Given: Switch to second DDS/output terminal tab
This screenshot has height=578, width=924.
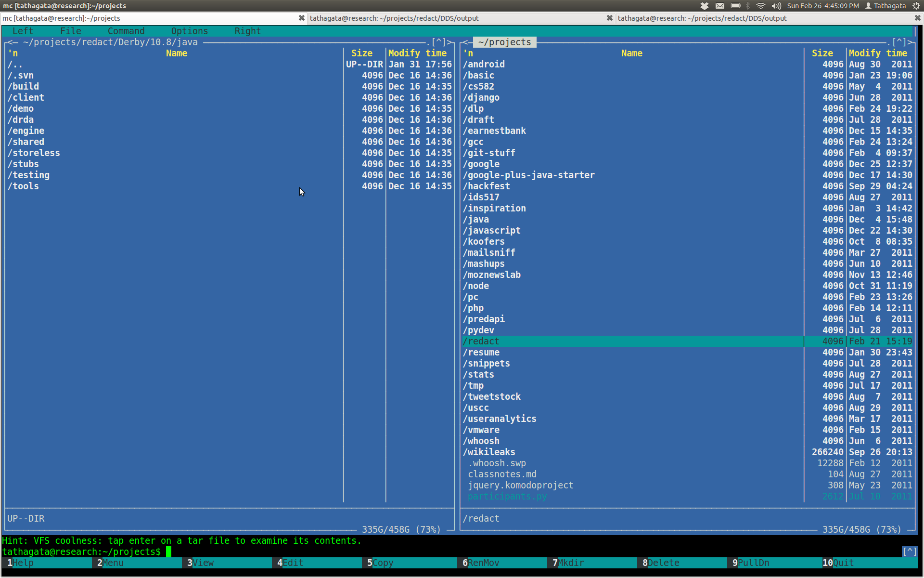Looking at the screenshot, I should coord(702,18).
